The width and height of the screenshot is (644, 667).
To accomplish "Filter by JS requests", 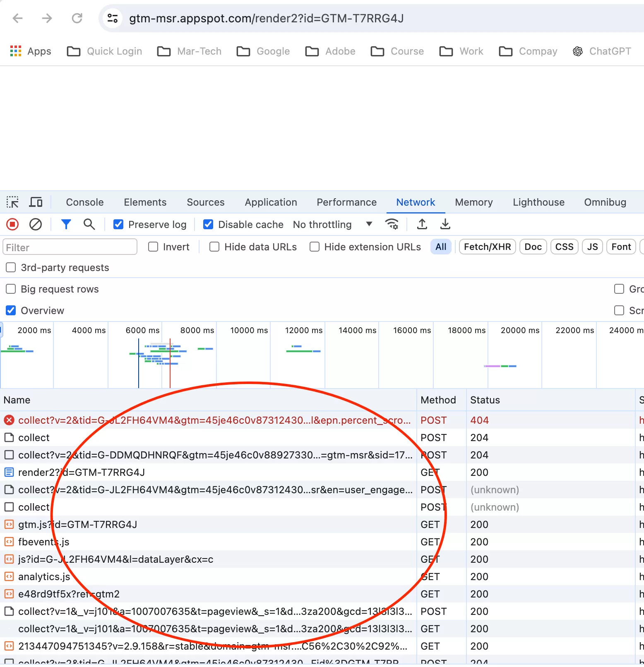I will coord(593,247).
